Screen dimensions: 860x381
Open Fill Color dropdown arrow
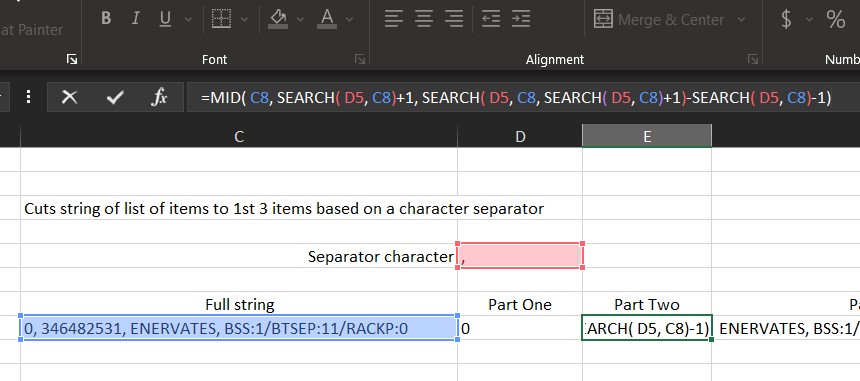pyautogui.click(x=300, y=20)
